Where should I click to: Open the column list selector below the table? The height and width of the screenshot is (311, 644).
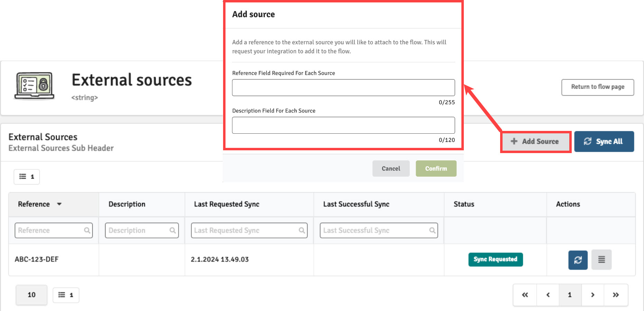pos(66,295)
